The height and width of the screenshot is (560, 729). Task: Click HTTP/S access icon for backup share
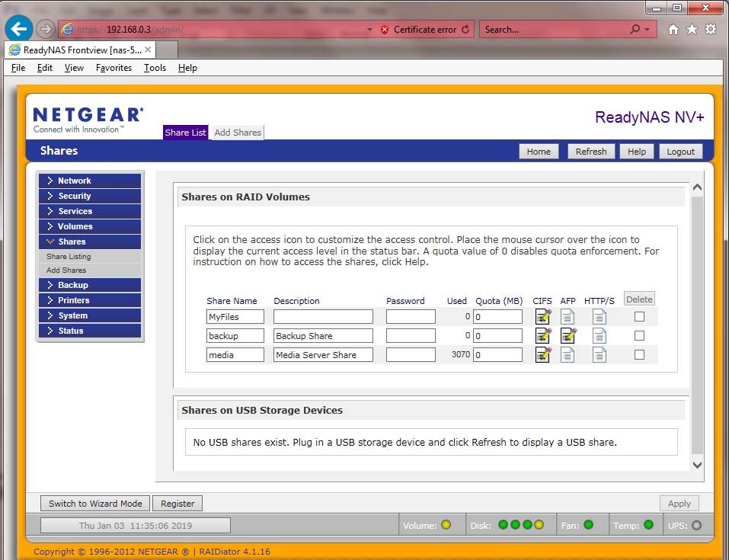(600, 335)
